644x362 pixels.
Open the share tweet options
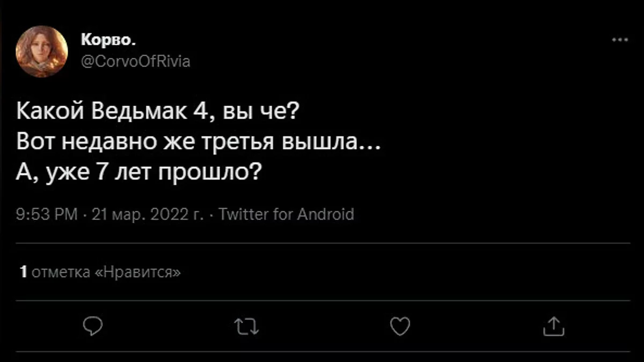pos(554,326)
